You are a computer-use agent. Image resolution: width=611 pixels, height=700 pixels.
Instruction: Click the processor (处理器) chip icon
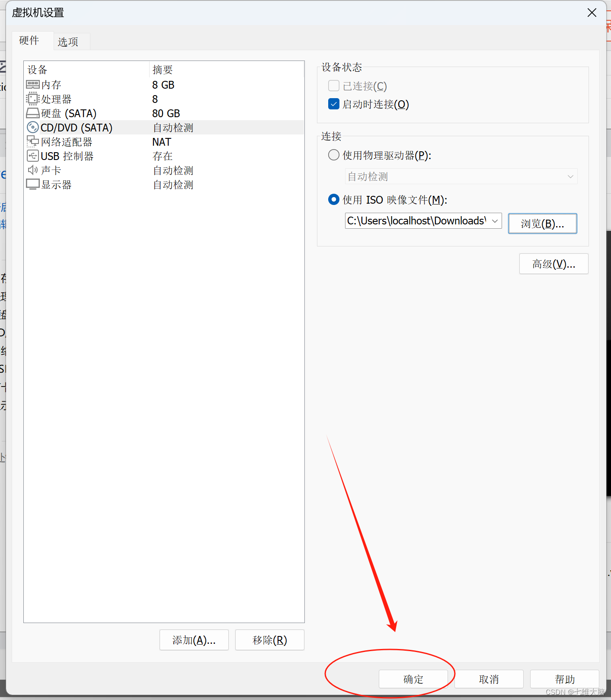(x=33, y=99)
